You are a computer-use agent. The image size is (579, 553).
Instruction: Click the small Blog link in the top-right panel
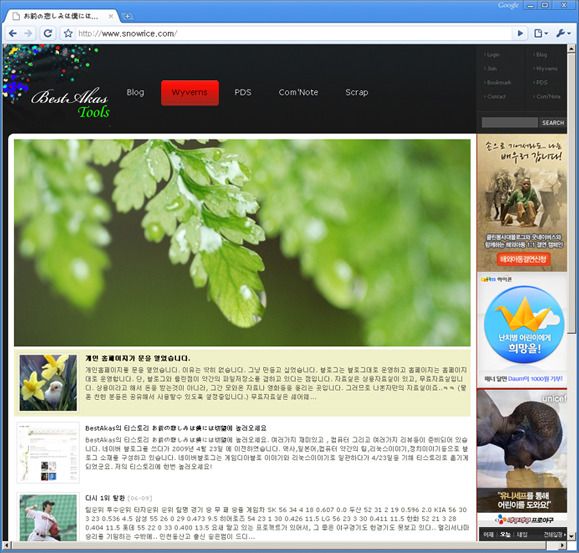541,55
